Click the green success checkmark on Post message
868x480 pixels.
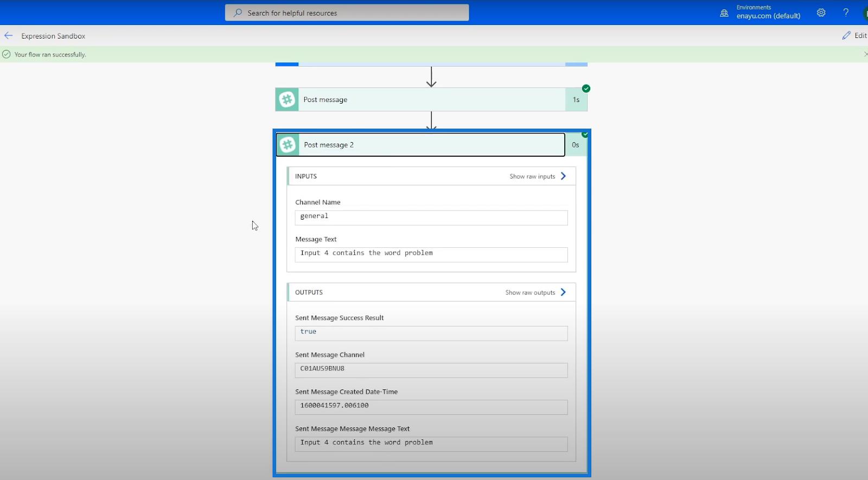click(x=586, y=88)
